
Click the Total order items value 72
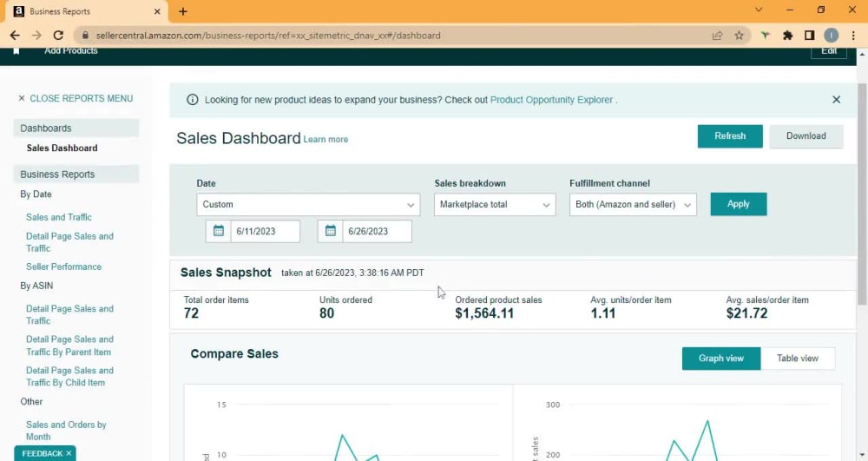tap(191, 313)
